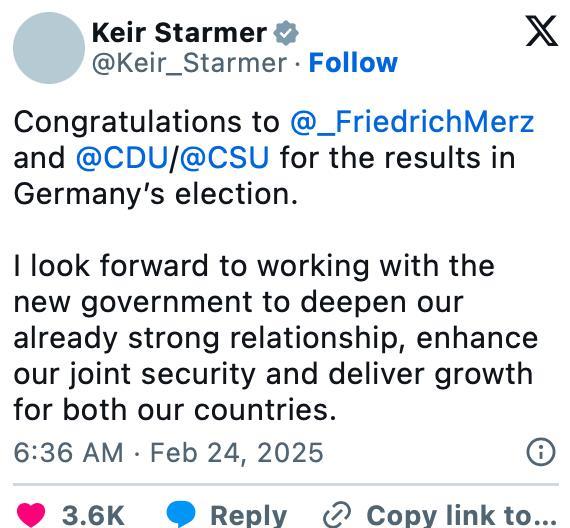Click the blue reply speech bubble icon

click(x=181, y=515)
